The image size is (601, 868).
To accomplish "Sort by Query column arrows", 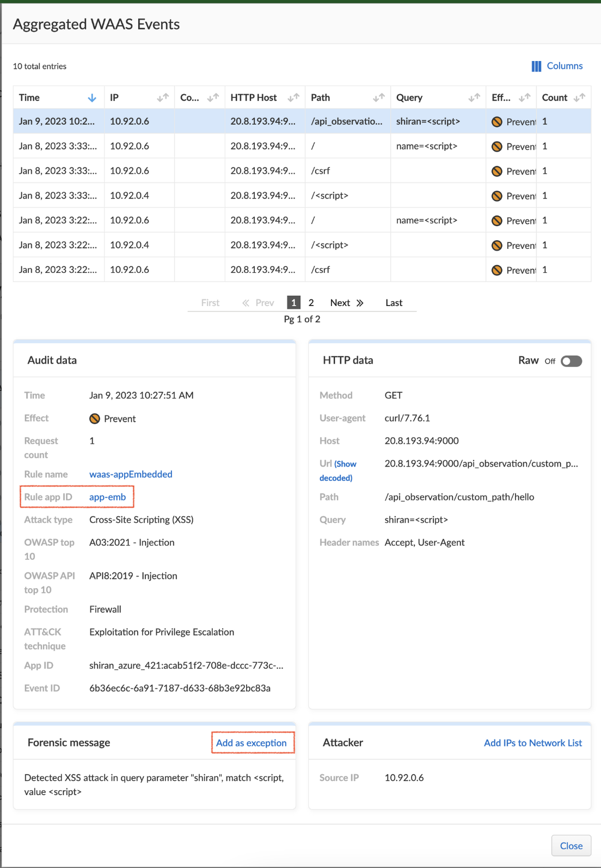I will (x=474, y=98).
